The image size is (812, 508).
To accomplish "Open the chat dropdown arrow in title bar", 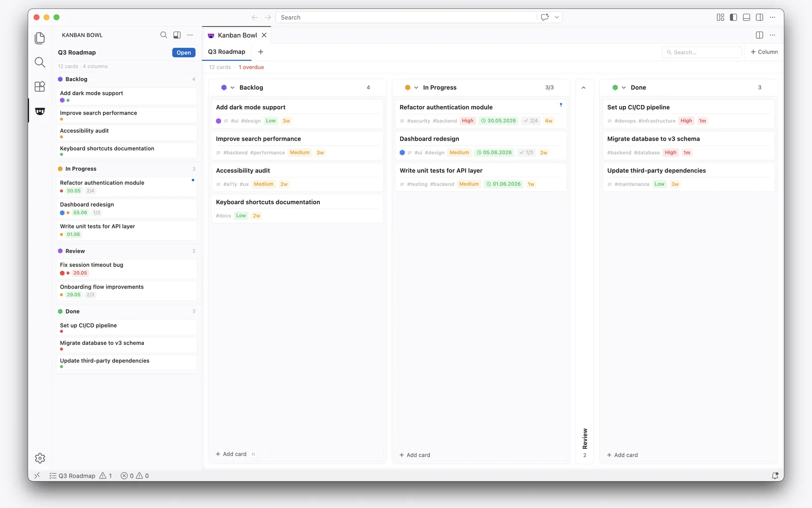I will click(557, 17).
